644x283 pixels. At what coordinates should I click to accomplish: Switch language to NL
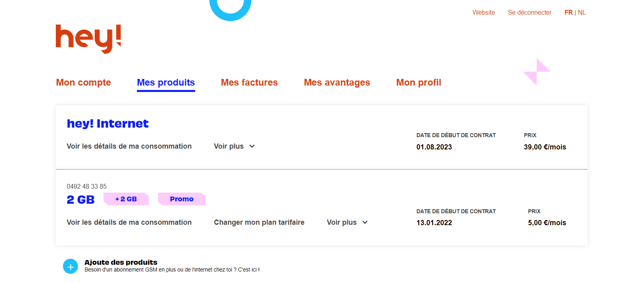click(582, 12)
